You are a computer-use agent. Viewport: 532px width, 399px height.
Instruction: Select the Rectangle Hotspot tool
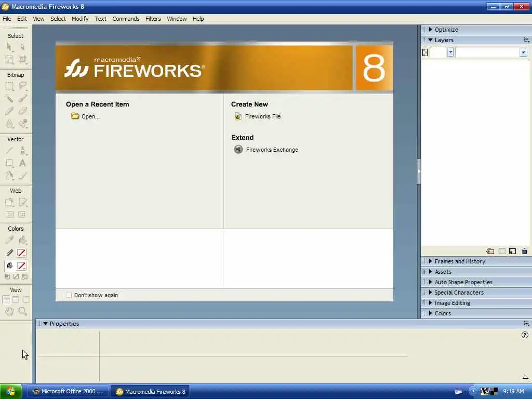[9, 202]
